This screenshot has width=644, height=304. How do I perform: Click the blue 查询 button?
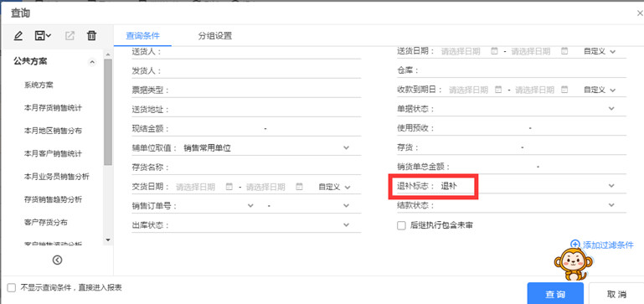coord(555,294)
